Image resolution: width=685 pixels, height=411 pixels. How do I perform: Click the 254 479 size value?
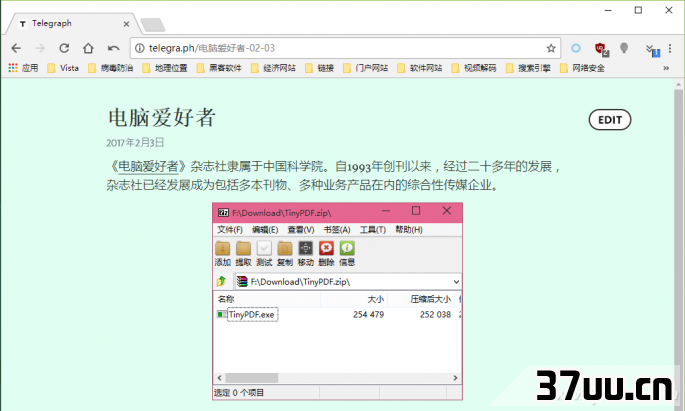368,314
